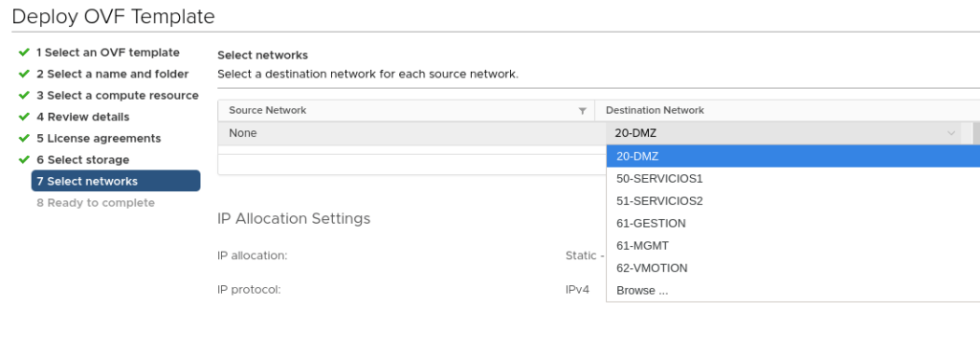Click the IP protocol: label
This screenshot has height=356, width=980.
[x=249, y=290]
